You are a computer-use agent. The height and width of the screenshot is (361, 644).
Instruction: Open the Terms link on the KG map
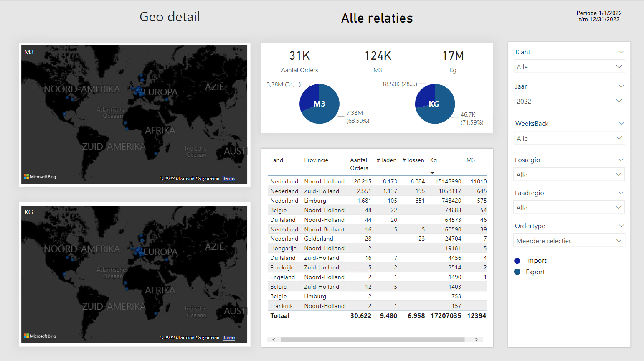coord(229,338)
